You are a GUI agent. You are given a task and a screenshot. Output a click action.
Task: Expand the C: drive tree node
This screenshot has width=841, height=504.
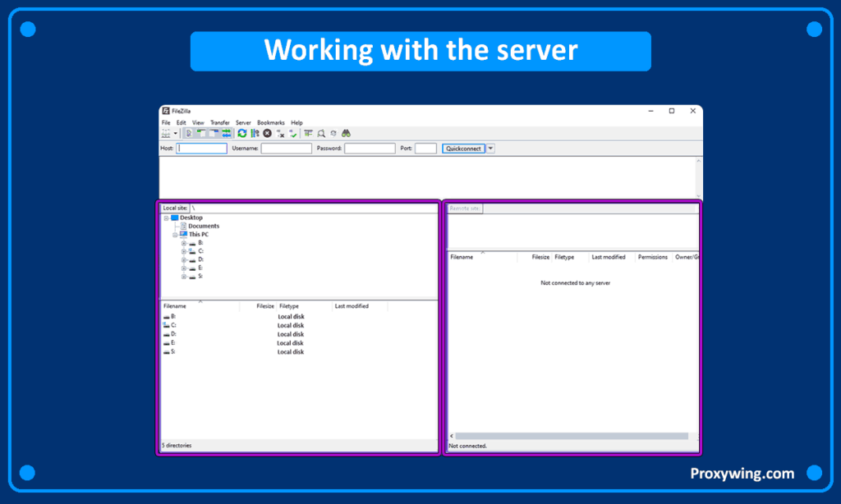click(183, 251)
